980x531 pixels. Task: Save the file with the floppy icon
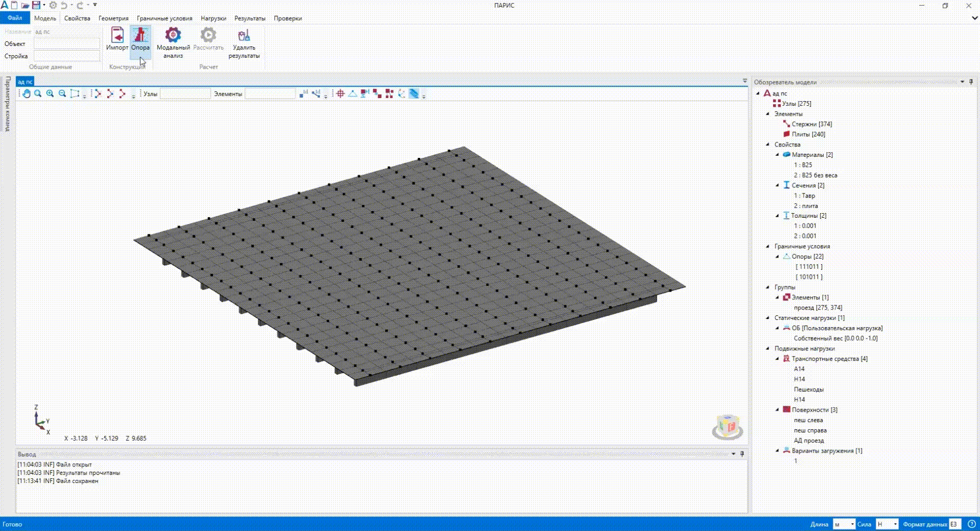(36, 5)
